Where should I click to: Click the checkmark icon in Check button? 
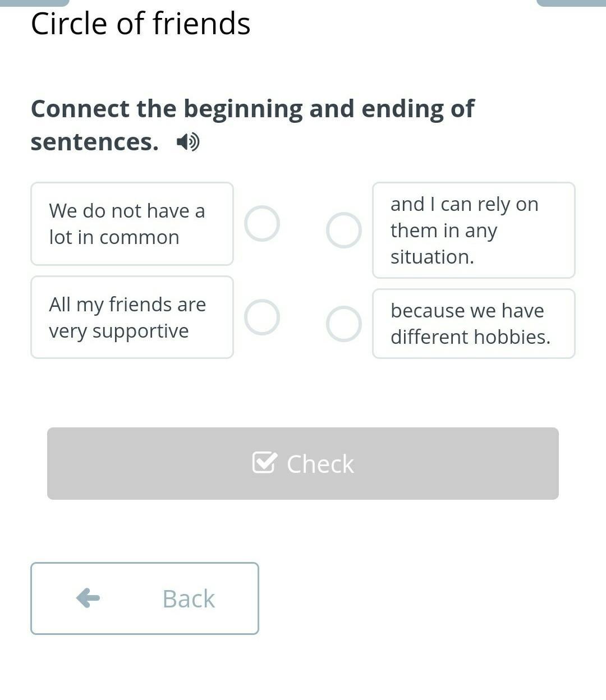265,463
